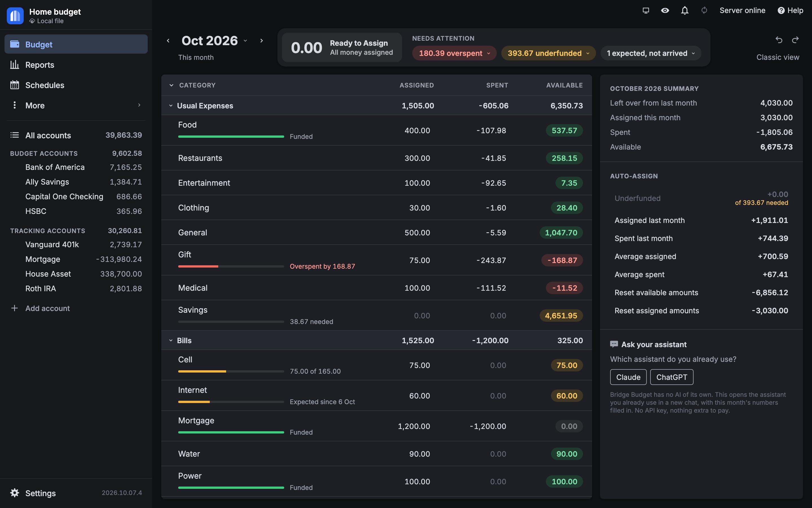Image resolution: width=812 pixels, height=508 pixels.
Task: Toggle the eye privacy icon in top bar
Action: [x=665, y=10]
